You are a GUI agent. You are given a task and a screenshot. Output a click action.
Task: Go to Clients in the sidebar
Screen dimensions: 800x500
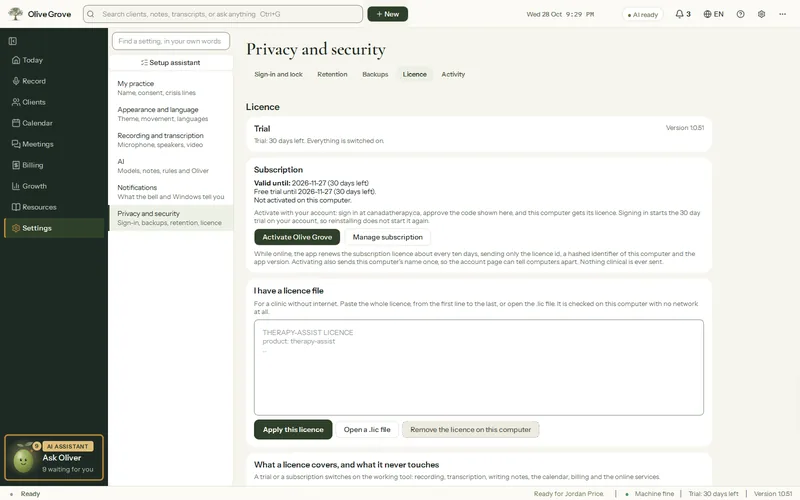click(x=54, y=102)
